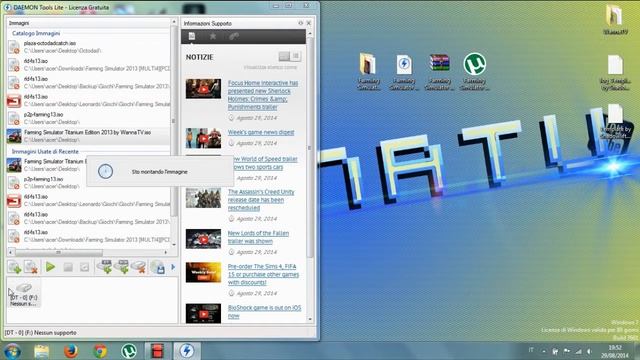Click the Catalogo Immagini section header
The image size is (640, 360).
(x=36, y=33)
